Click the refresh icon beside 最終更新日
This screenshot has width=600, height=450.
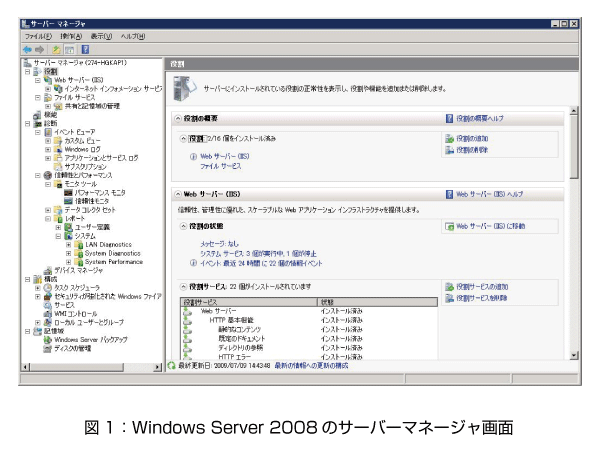click(x=172, y=366)
